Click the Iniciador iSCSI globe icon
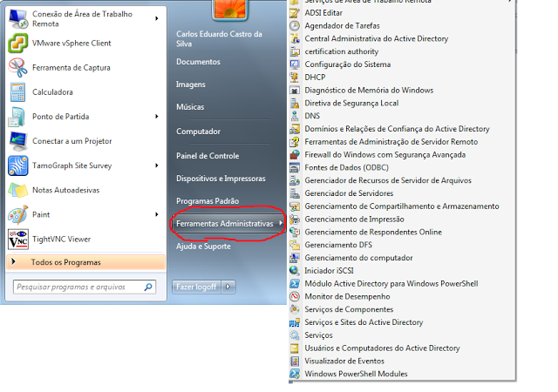The image size is (558, 392). coord(295,271)
